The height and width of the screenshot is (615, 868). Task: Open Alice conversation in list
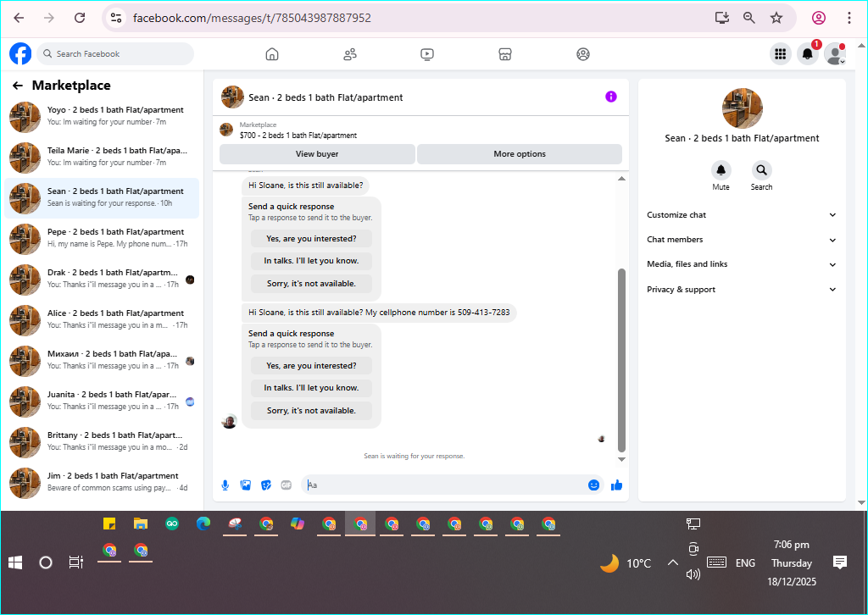coord(102,320)
